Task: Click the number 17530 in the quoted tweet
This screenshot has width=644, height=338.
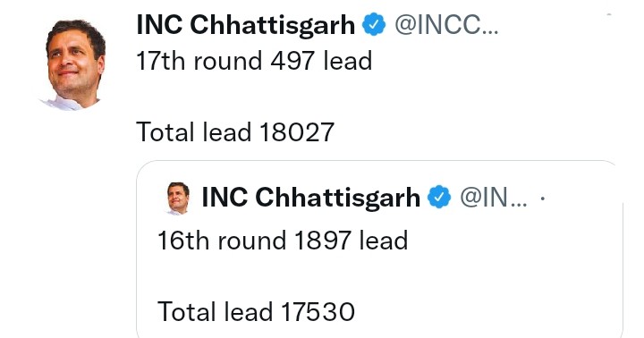Action: [x=318, y=311]
